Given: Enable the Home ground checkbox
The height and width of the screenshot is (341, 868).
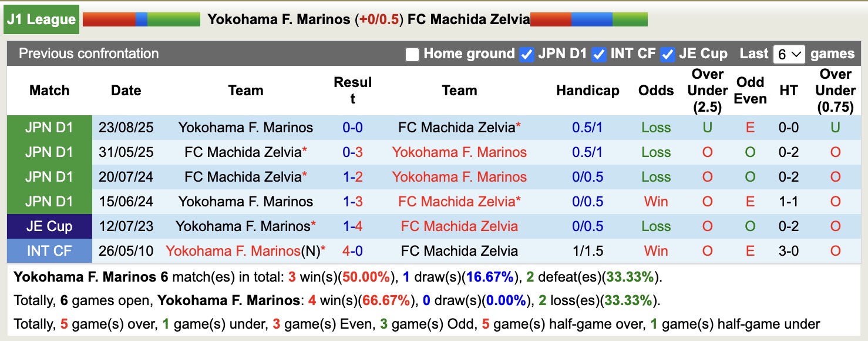Looking at the screenshot, I should (411, 54).
